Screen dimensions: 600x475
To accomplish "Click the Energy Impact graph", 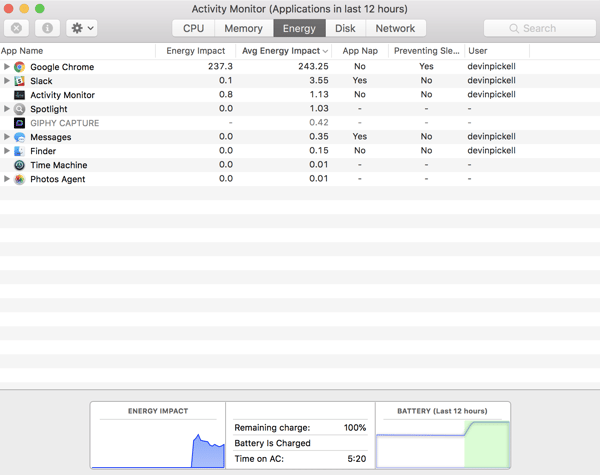I will coord(158,444).
